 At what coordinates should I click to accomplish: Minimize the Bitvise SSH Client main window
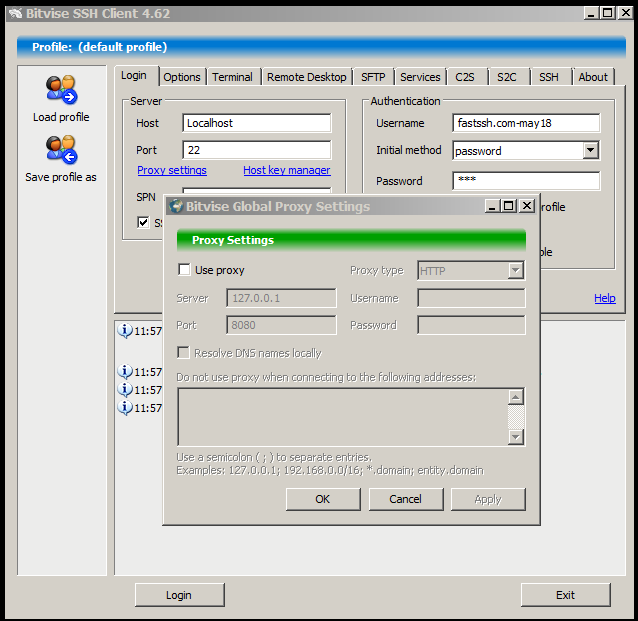click(591, 13)
